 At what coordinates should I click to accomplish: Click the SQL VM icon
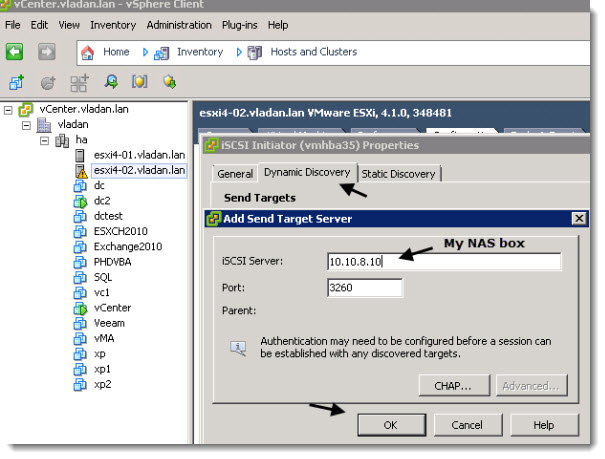(80, 278)
